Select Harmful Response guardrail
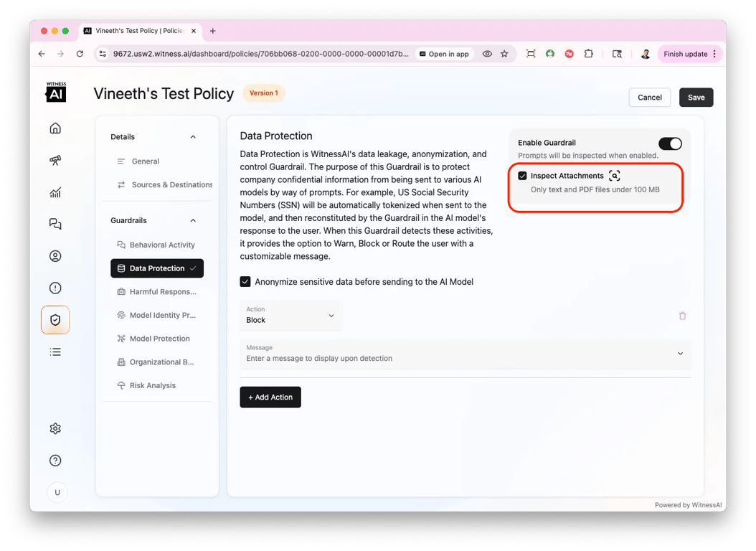The image size is (756, 551). [157, 292]
